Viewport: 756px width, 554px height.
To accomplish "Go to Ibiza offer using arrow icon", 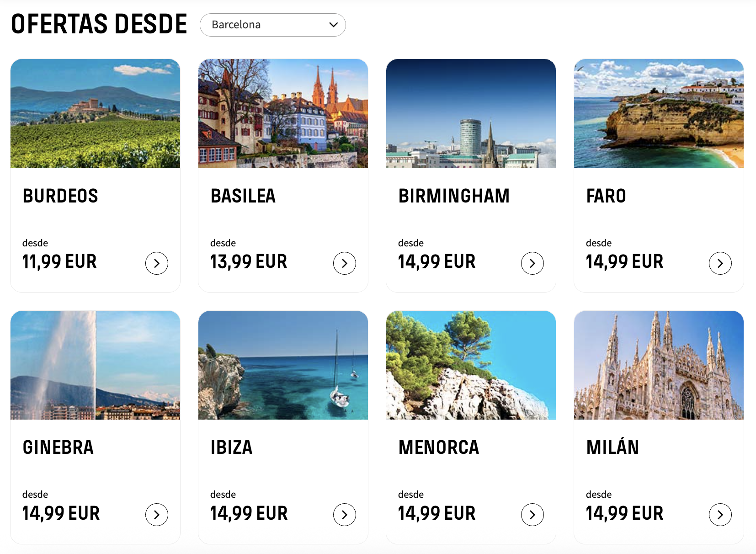I will click(x=345, y=515).
